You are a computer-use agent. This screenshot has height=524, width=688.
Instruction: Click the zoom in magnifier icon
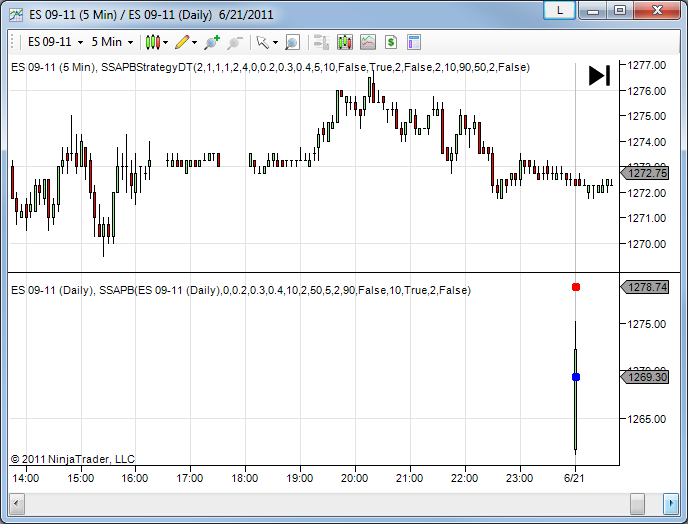(212, 42)
